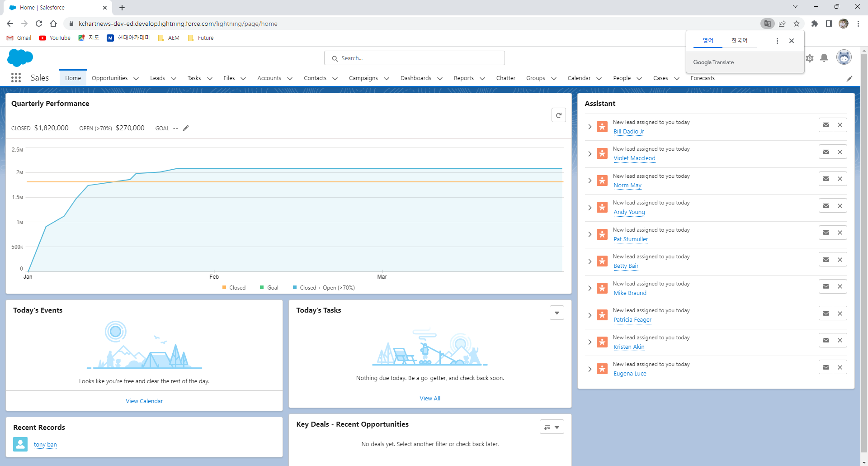Screen dimensions: 868x466
Task: Switch translation to 영어 tab
Action: click(708, 41)
